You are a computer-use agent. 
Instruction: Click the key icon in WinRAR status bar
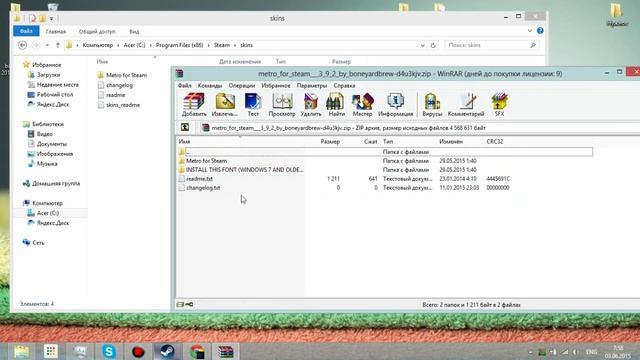coord(189,304)
